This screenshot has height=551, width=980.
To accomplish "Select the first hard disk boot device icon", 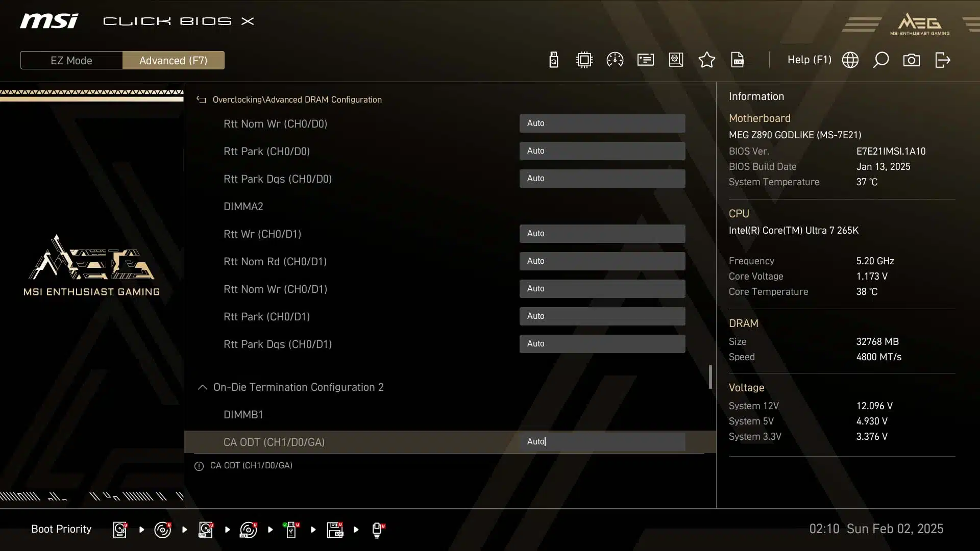I will [120, 530].
